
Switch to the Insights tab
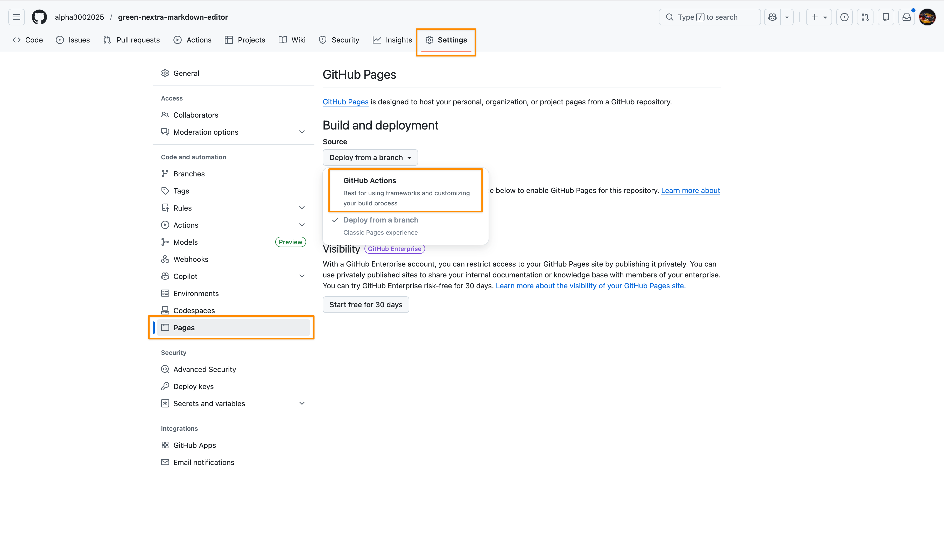click(392, 40)
